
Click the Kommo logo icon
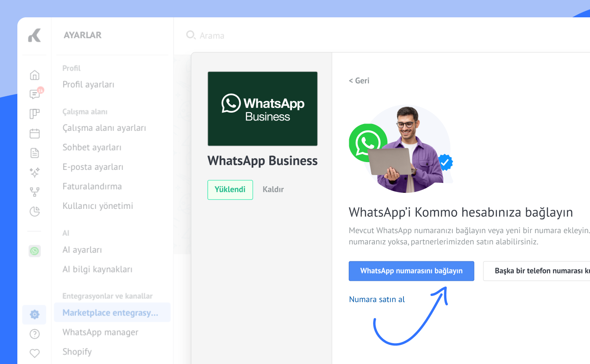point(34,35)
